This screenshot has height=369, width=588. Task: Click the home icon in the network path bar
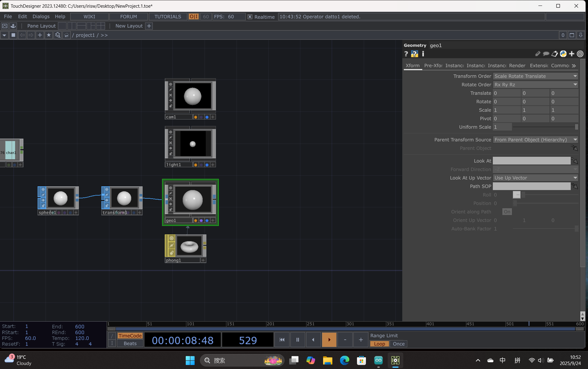click(x=67, y=35)
